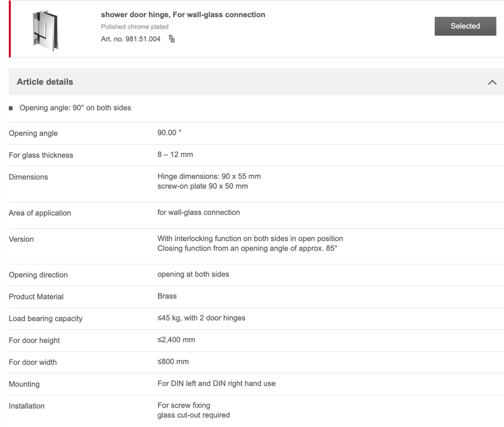
Task: Click the Hinge dimensions 90 x 55 mm value
Action: click(209, 176)
